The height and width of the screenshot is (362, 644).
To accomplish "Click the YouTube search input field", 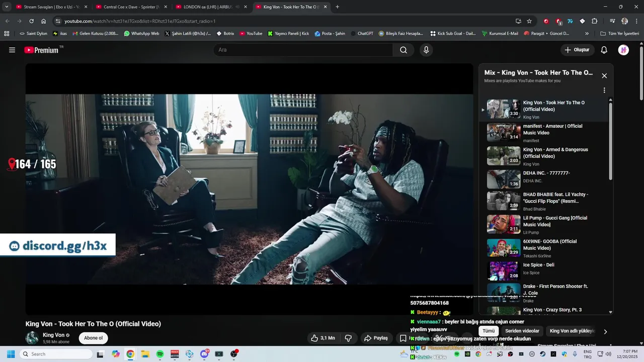I will pos(303,50).
